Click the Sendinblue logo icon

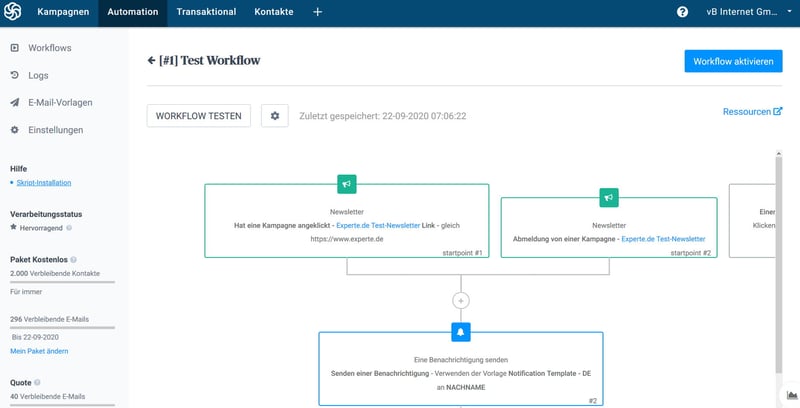pos(13,11)
